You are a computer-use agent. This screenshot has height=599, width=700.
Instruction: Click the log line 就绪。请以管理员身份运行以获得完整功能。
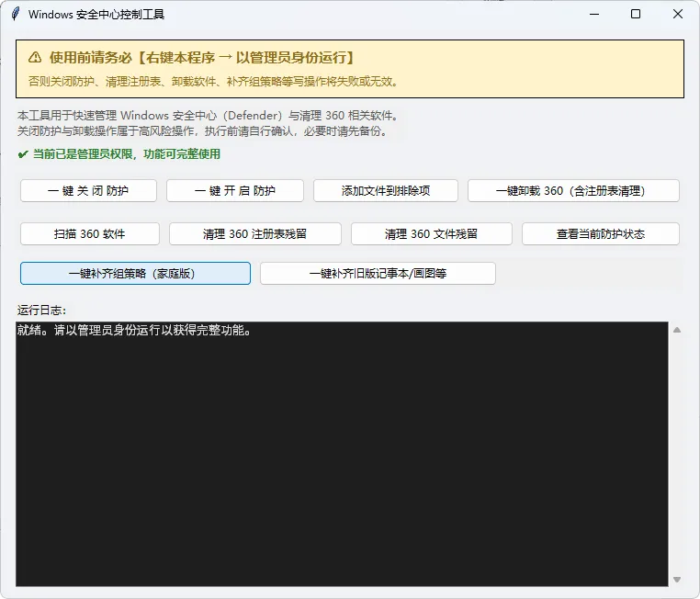click(x=134, y=331)
